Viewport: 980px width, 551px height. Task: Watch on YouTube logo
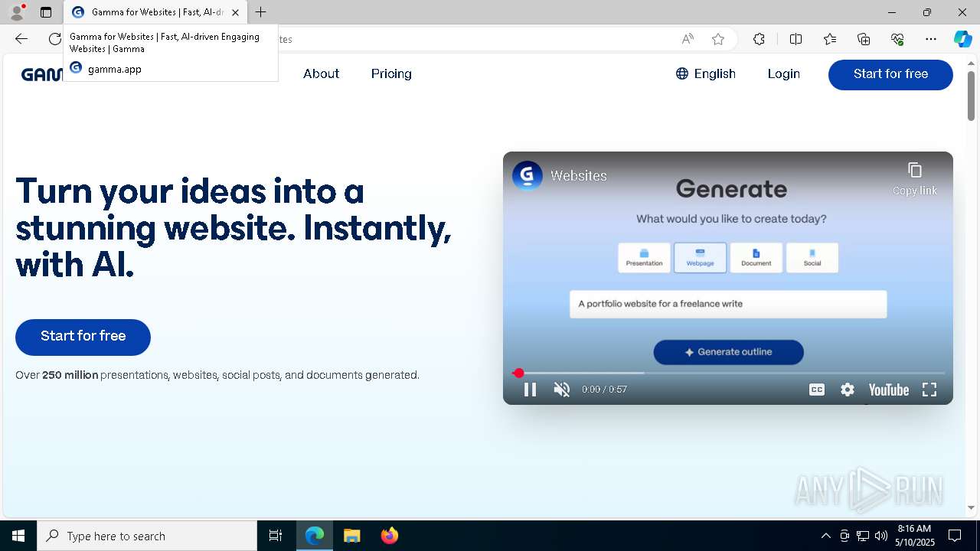[x=888, y=390]
